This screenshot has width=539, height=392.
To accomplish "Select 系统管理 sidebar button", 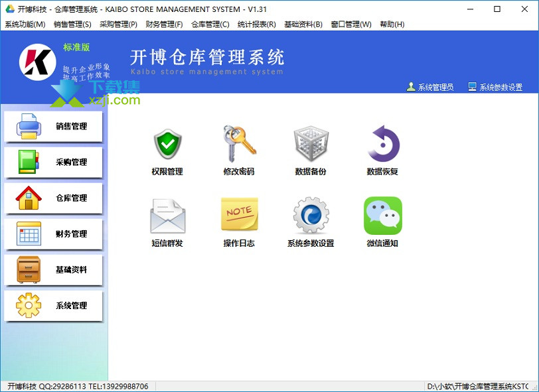I will [53, 306].
